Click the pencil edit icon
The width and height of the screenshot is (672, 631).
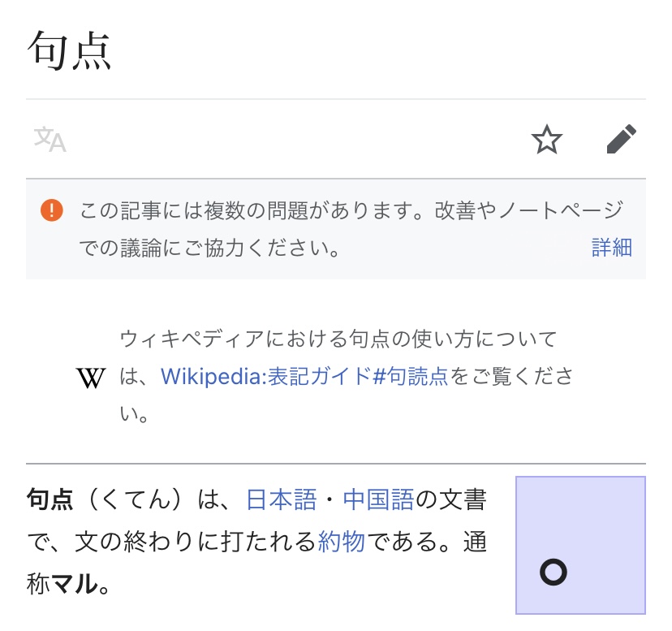622,140
